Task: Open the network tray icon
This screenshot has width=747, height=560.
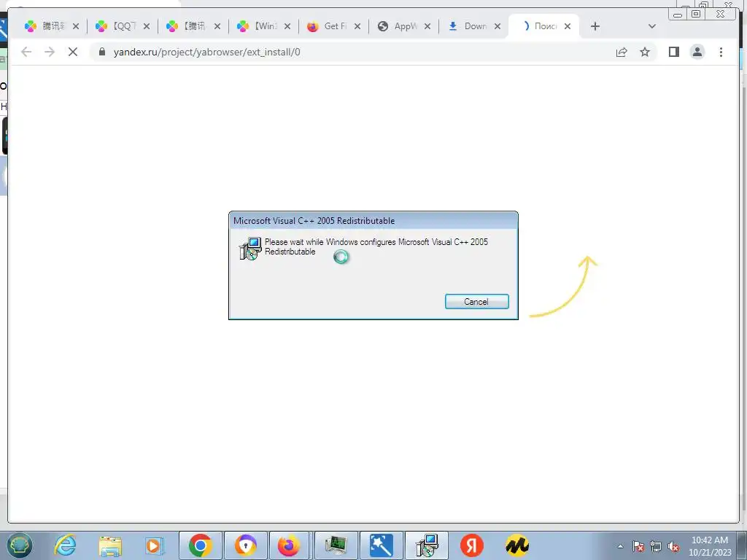Action: [656, 546]
